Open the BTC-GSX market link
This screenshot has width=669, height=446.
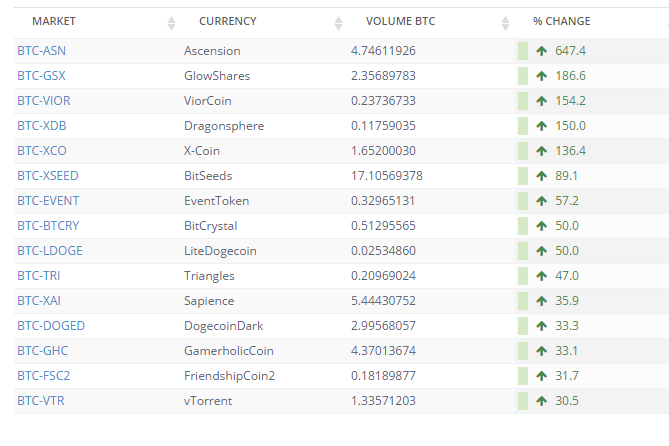[41, 76]
